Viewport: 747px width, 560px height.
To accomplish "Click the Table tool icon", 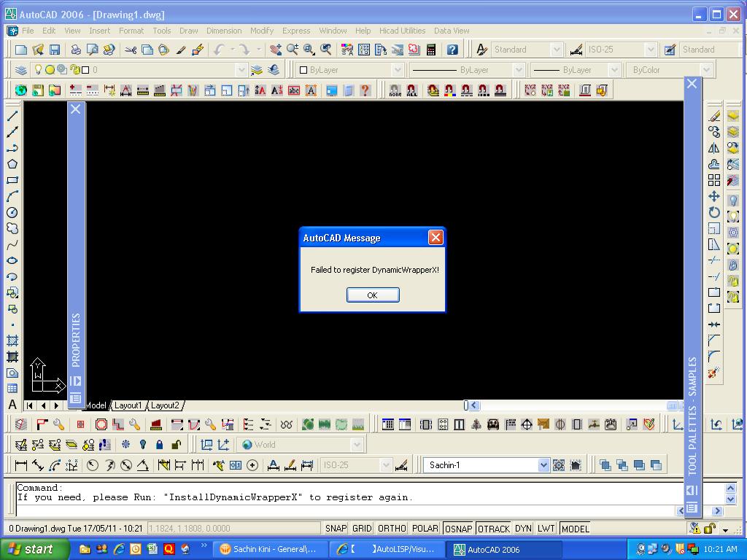I will point(12,389).
